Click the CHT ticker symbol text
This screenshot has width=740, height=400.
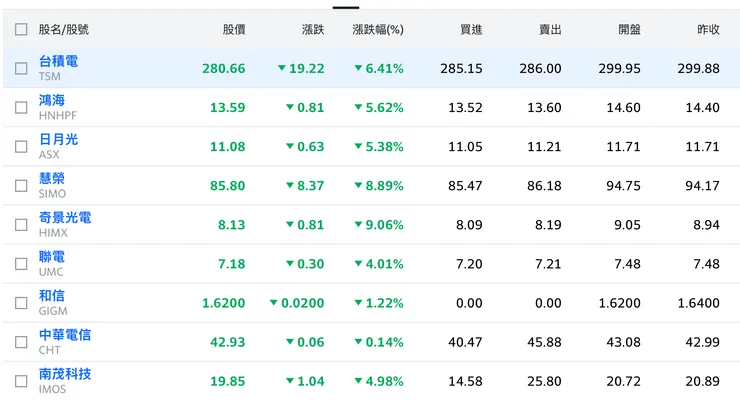pyautogui.click(x=50, y=350)
